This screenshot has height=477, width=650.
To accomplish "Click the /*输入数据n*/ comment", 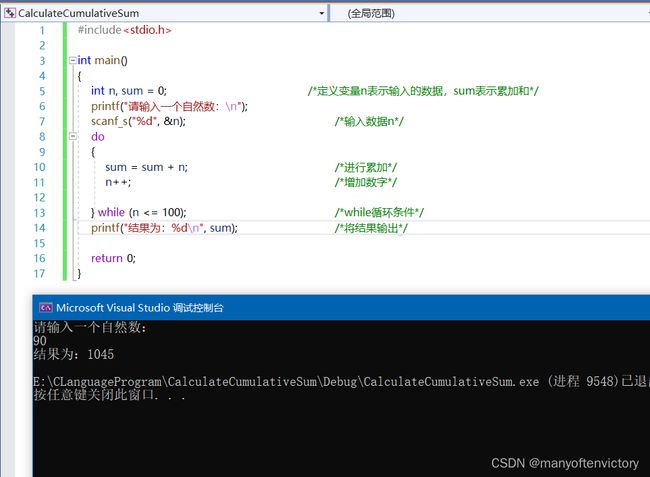I will (369, 121).
